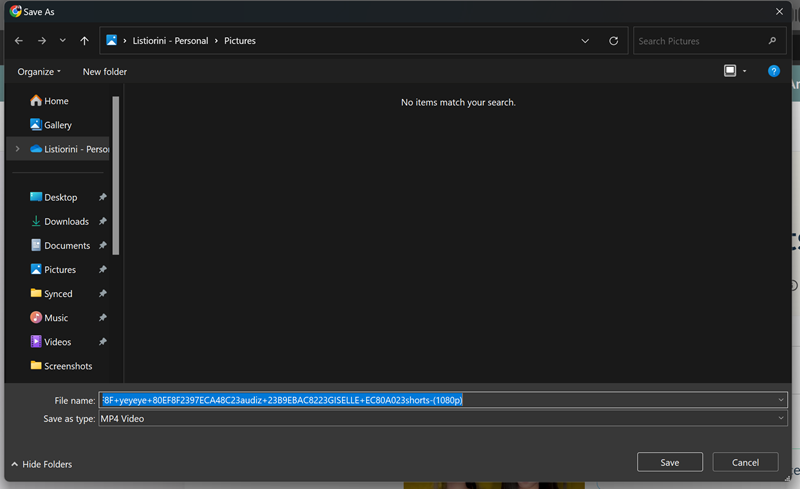Open the Downloads quick access folder
This screenshot has width=800, height=489.
click(x=66, y=222)
